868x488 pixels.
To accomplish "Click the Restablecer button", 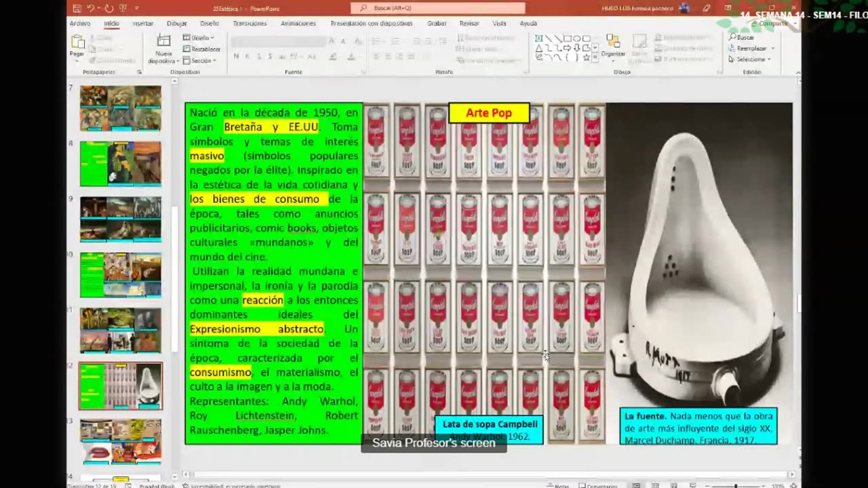I will [201, 49].
